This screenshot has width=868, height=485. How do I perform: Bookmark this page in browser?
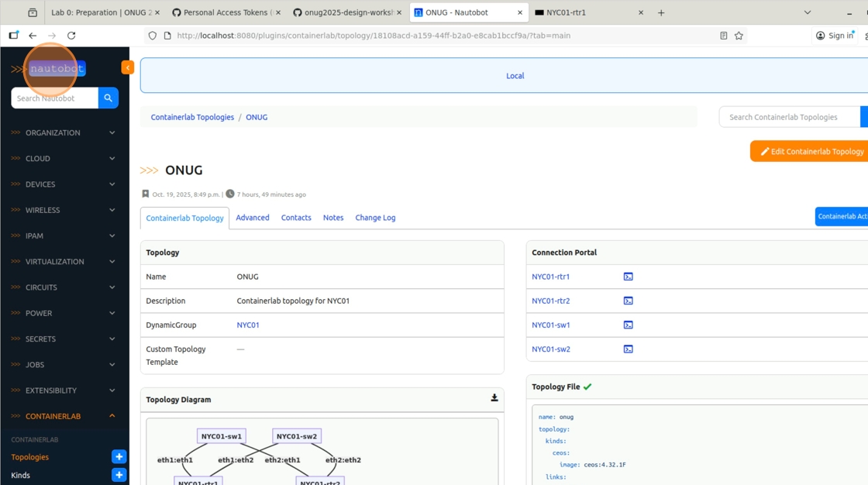point(739,36)
